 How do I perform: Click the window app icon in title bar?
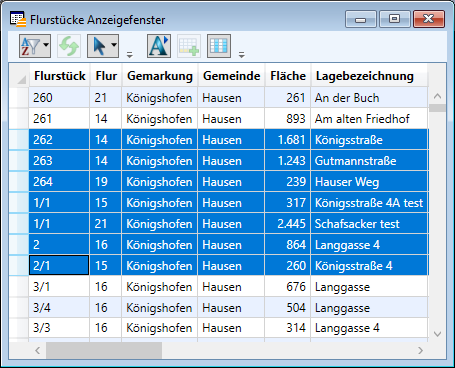pyautogui.click(x=18, y=19)
